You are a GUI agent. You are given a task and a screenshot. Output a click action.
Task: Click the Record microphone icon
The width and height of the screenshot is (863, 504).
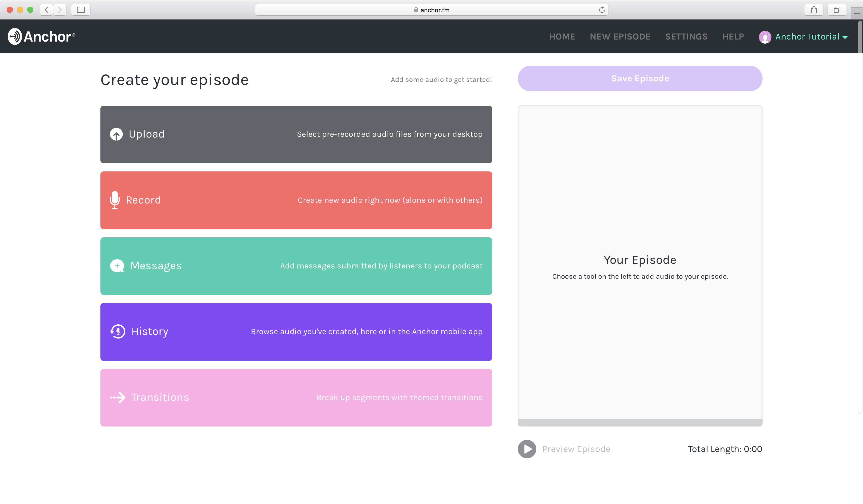pyautogui.click(x=115, y=200)
